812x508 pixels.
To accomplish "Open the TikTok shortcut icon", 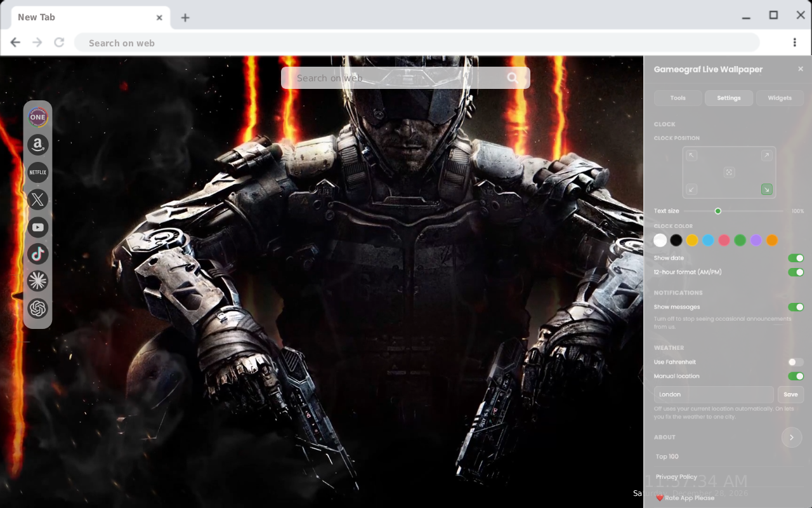I will click(x=38, y=254).
